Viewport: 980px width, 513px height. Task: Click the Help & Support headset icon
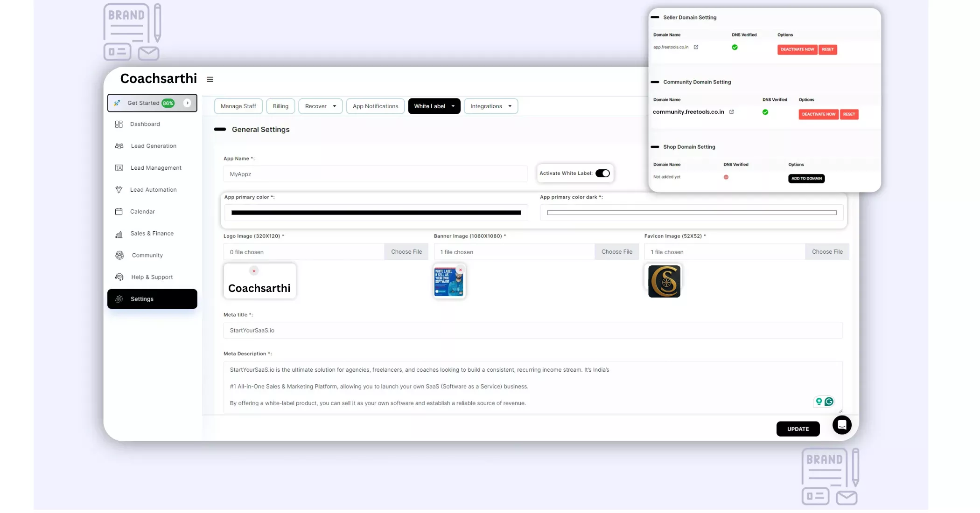click(x=119, y=277)
